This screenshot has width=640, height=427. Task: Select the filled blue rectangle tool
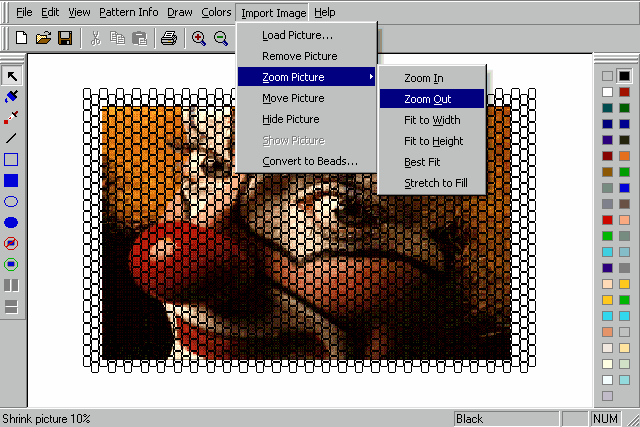coord(11,180)
